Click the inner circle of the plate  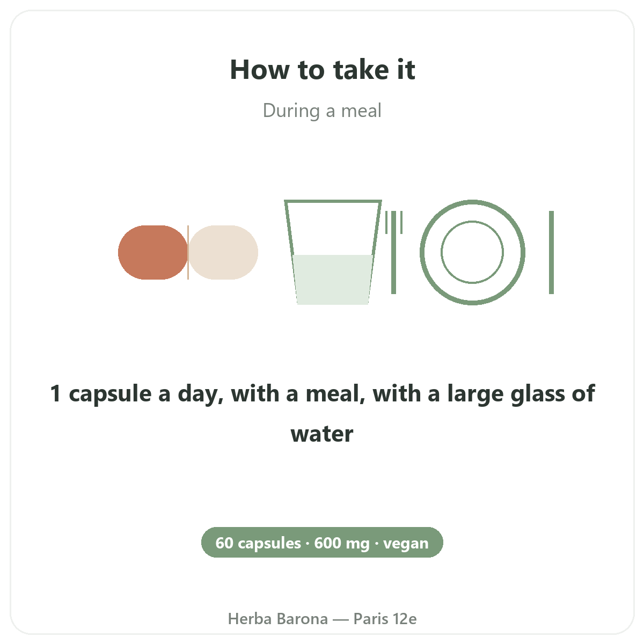pyautogui.click(x=472, y=252)
